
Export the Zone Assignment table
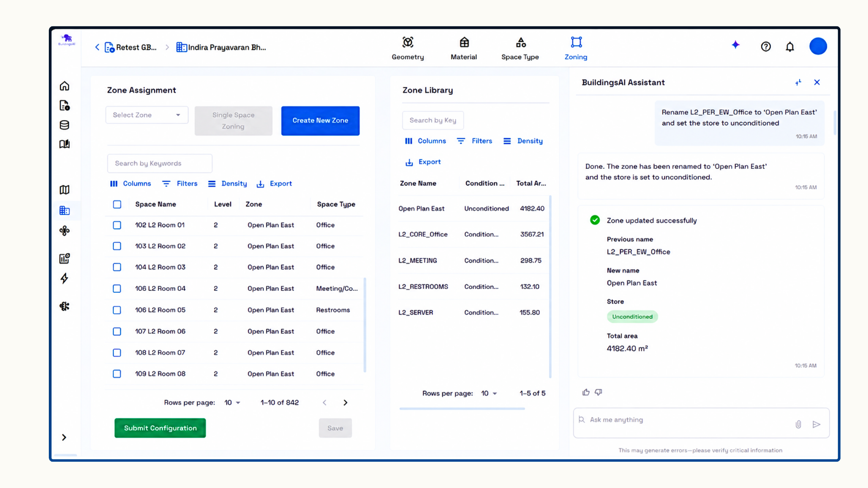(274, 184)
